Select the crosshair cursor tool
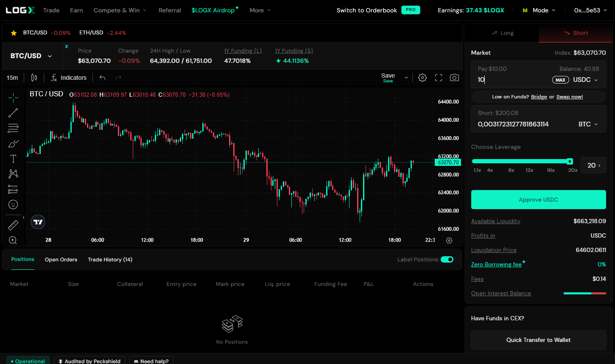This screenshot has height=364, width=615. click(13, 98)
